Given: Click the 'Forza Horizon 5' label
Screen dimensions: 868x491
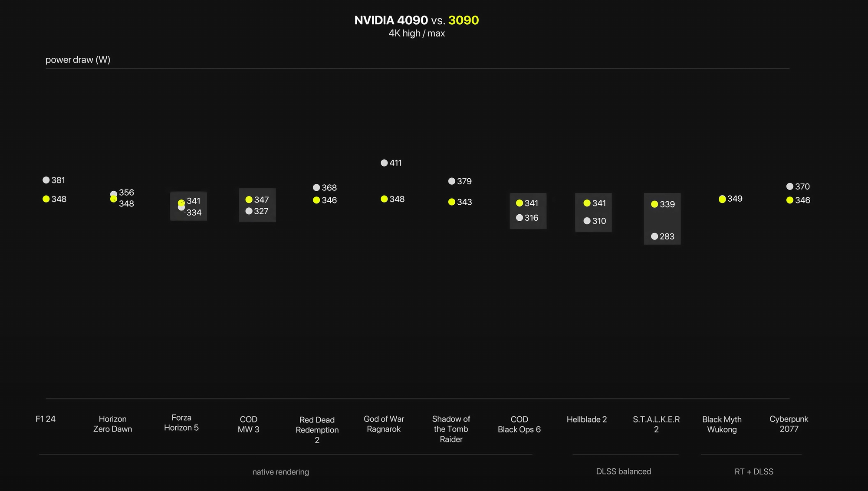Looking at the screenshot, I should (x=181, y=423).
